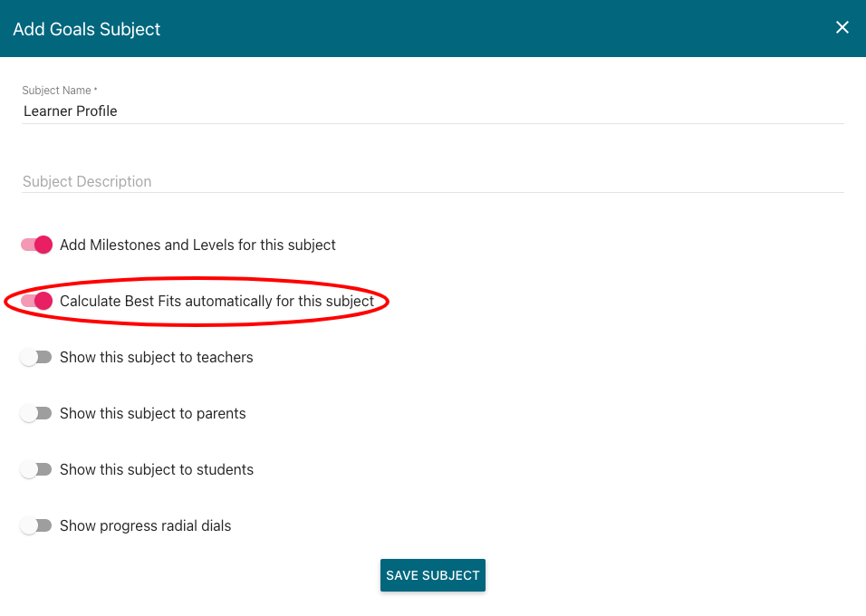This screenshot has height=616, width=866.
Task: Click the small 'Subject Name' field label
Action: click(59, 90)
